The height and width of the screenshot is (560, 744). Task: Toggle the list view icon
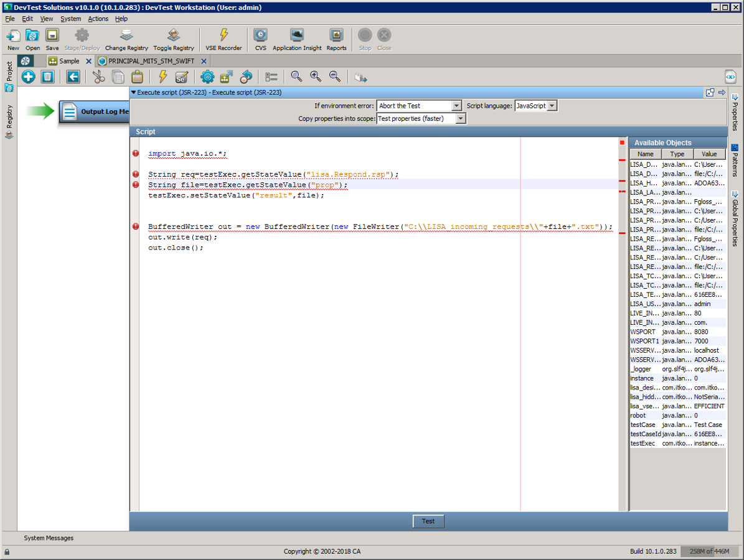(x=271, y=77)
